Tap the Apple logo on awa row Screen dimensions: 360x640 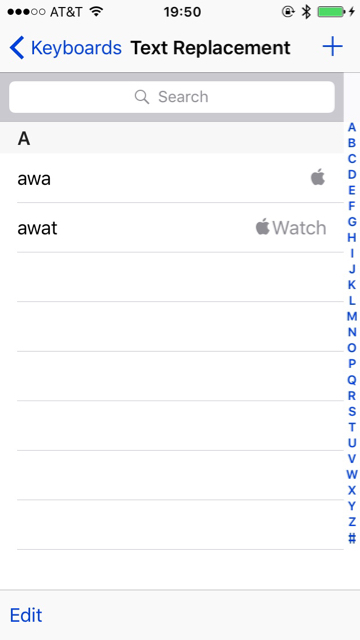coord(318,177)
